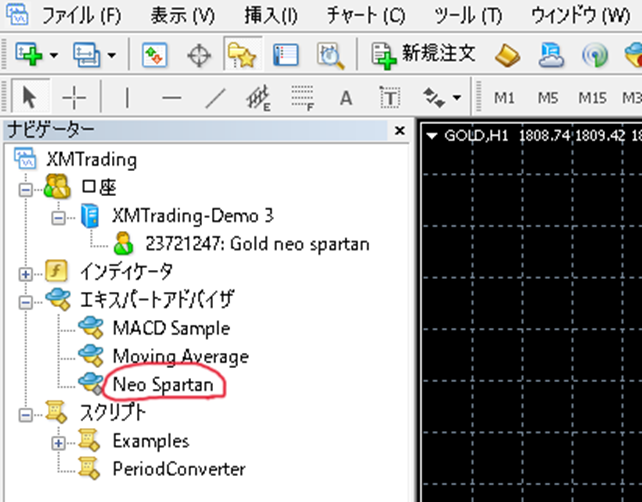Image resolution: width=642 pixels, height=502 pixels.
Task: Open the New Chart toolbar icon
Action: pyautogui.click(x=28, y=54)
